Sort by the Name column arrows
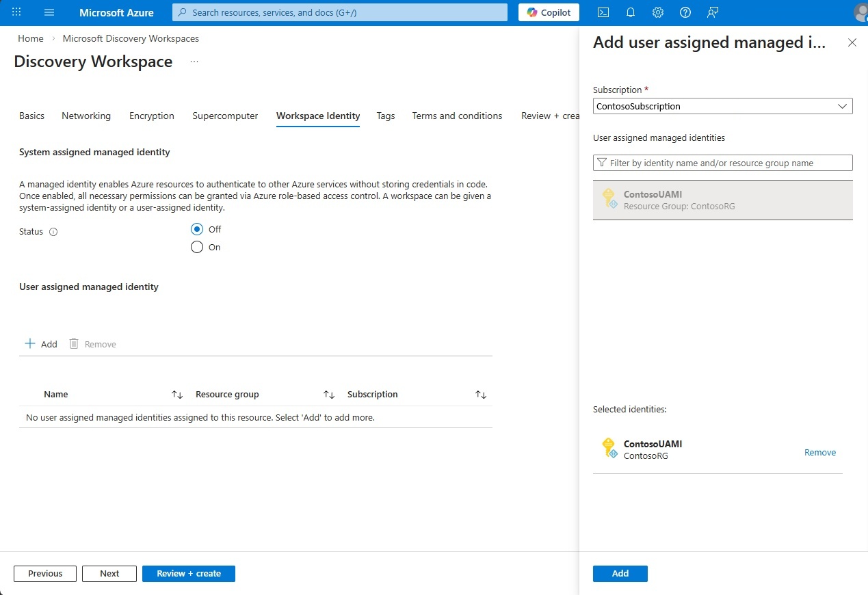This screenshot has width=868, height=595. pyautogui.click(x=177, y=395)
